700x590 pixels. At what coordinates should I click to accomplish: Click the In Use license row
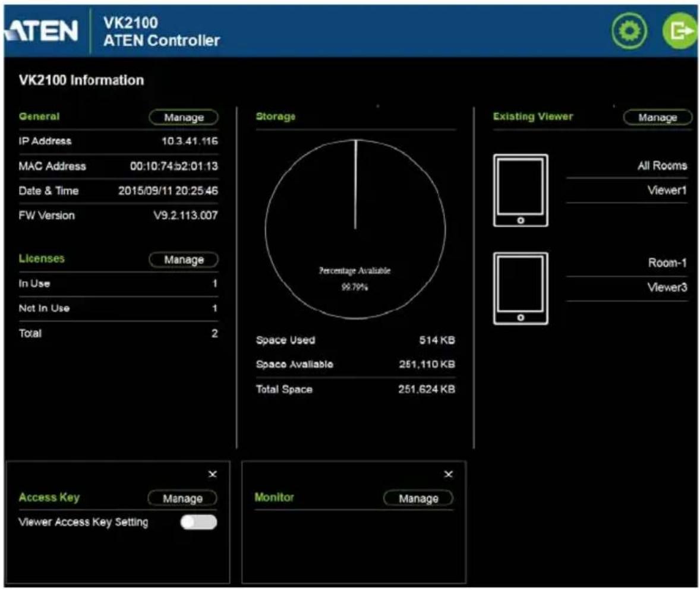click(118, 284)
